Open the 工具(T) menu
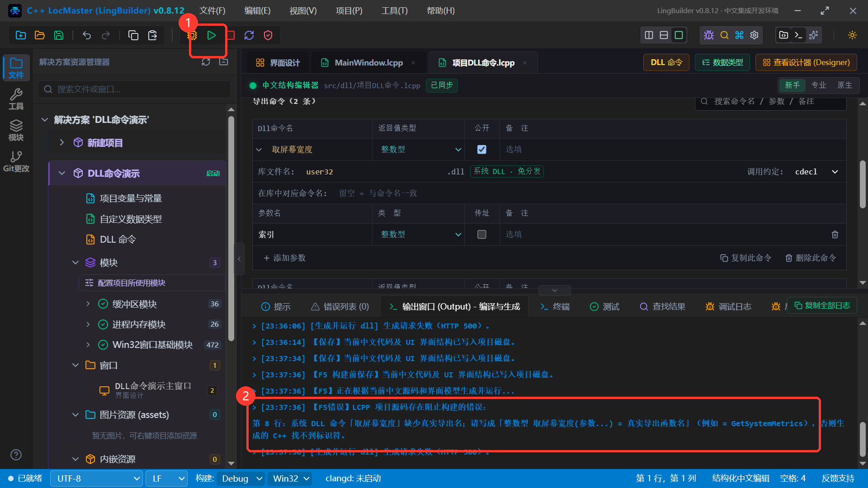 pos(394,10)
